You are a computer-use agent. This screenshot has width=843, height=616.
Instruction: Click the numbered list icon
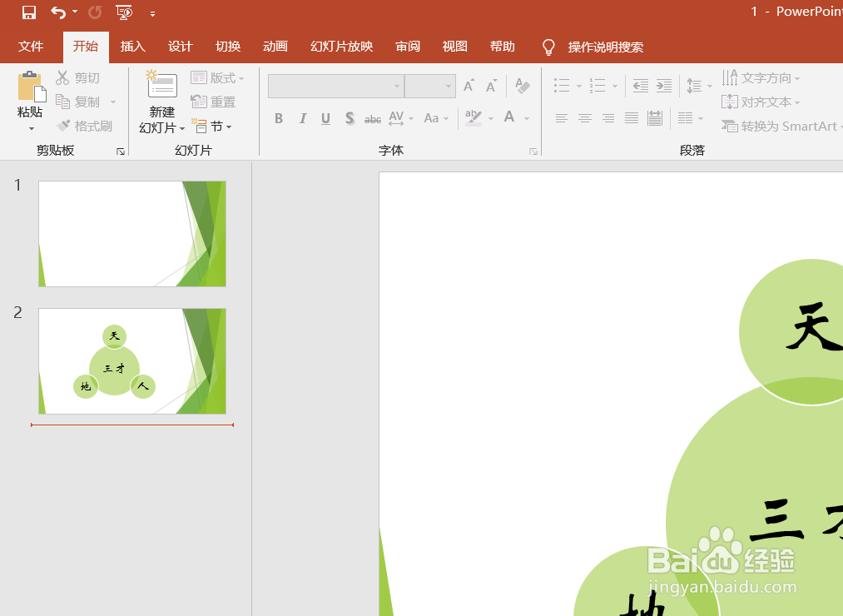[598, 86]
